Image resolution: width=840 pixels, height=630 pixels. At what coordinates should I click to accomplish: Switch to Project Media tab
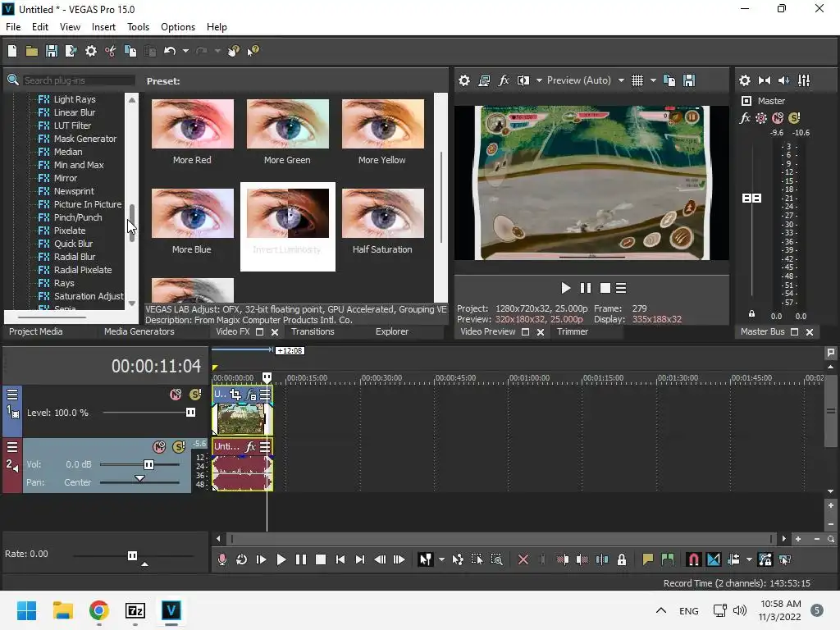(36, 331)
